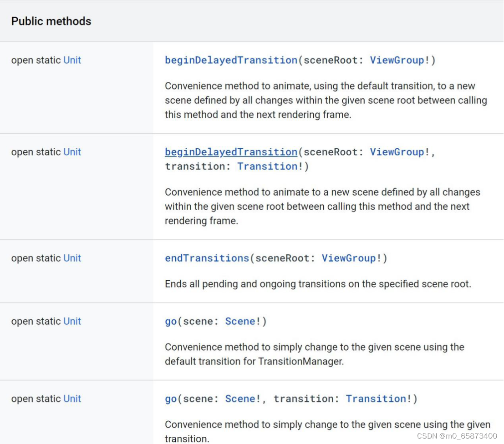Screen dimensions: 504x444
Task: Click the go(scene: Scene!) method name link
Action: click(171, 321)
